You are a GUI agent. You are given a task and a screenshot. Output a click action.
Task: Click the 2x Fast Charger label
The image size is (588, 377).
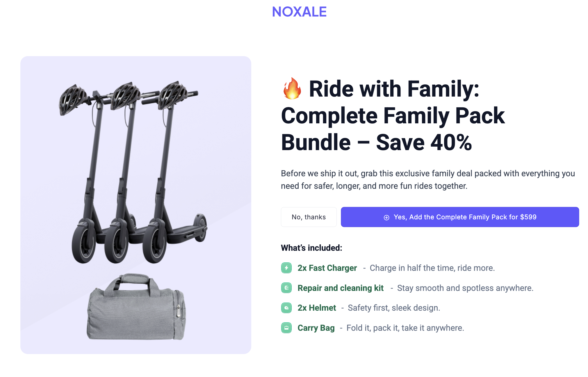[327, 268]
